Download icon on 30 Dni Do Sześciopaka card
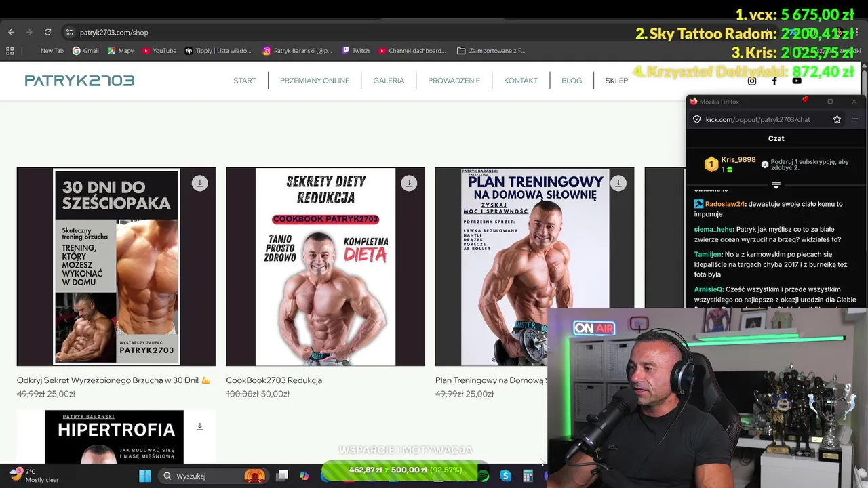This screenshot has height=488, width=868. point(199,184)
